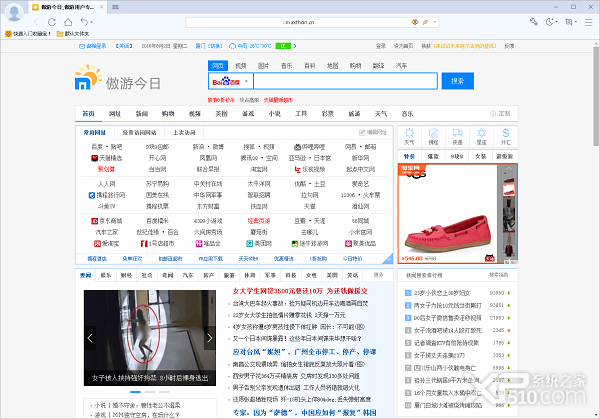600x419 pixels.
Task: Open the Baidu search engine dropdown
Action: click(231, 81)
